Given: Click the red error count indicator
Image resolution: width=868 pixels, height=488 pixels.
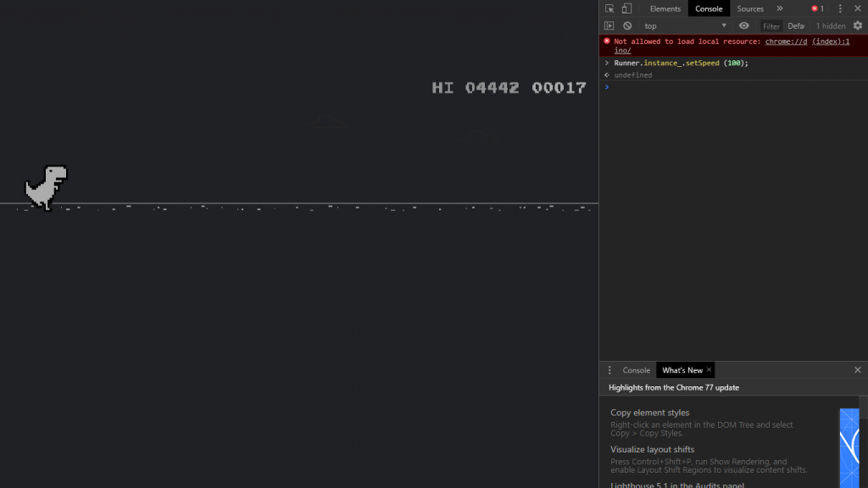Looking at the screenshot, I should [818, 8].
